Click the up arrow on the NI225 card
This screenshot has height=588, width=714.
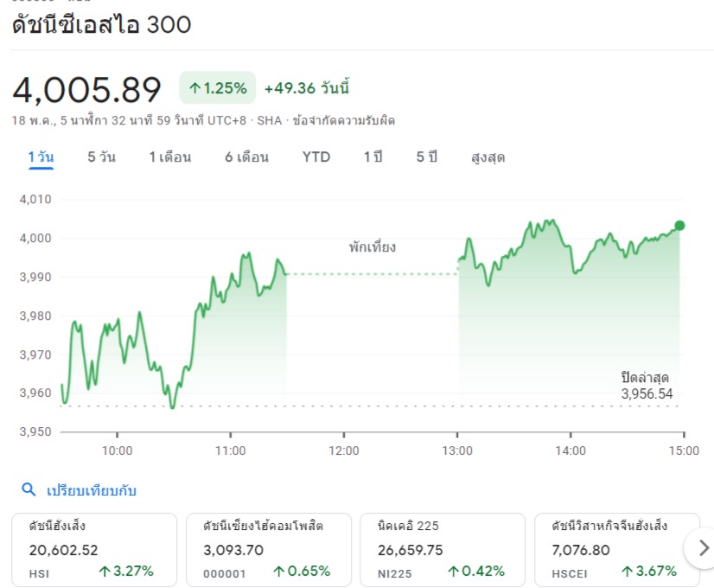454,571
